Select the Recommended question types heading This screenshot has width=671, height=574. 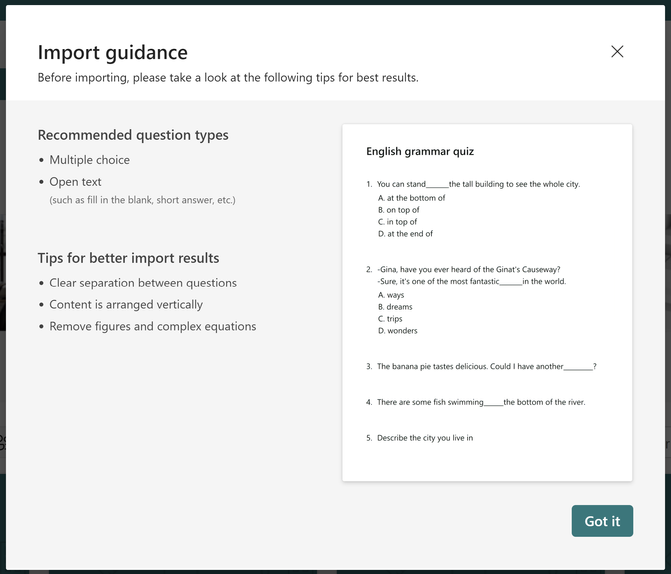click(133, 135)
